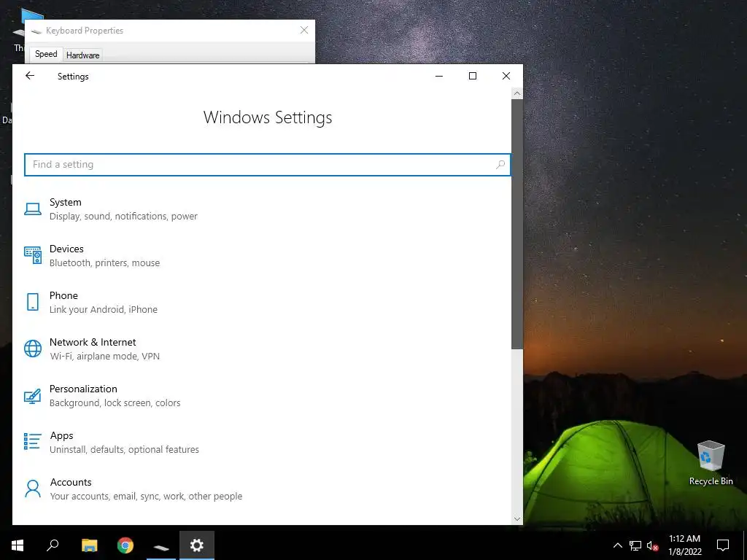The image size is (747, 560).
Task: Open the Windows Start menu
Action: (18, 545)
